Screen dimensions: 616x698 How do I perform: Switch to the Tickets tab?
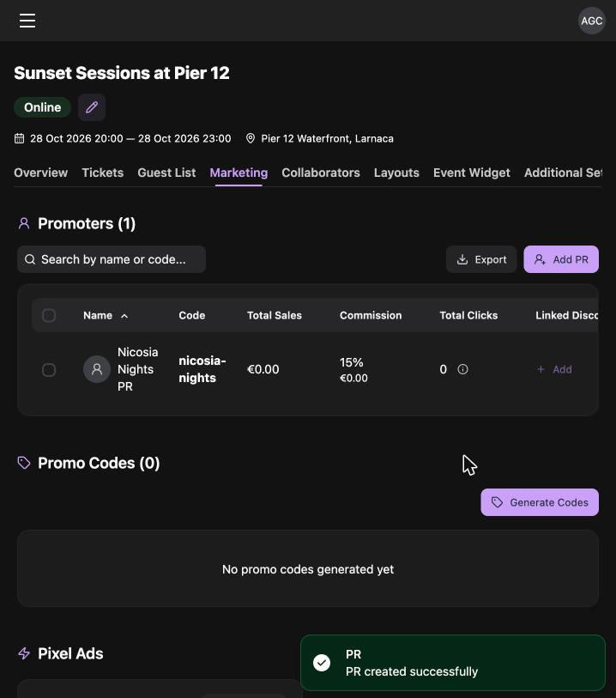[103, 173]
